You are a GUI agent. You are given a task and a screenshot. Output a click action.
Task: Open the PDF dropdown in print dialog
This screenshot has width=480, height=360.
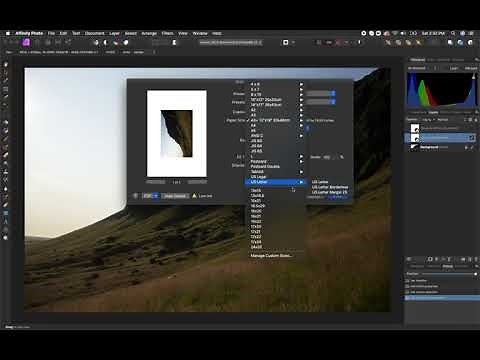[151, 196]
